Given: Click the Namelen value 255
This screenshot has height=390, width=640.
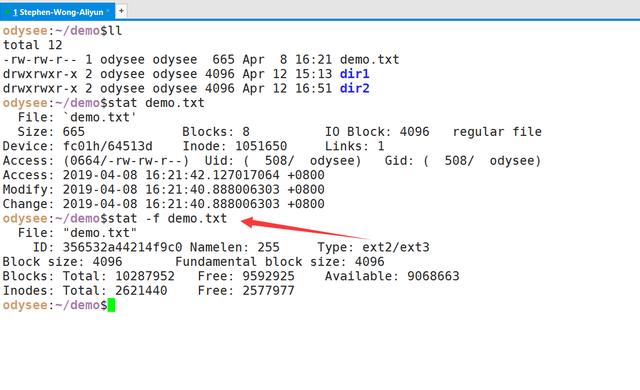Looking at the screenshot, I should 269,247.
